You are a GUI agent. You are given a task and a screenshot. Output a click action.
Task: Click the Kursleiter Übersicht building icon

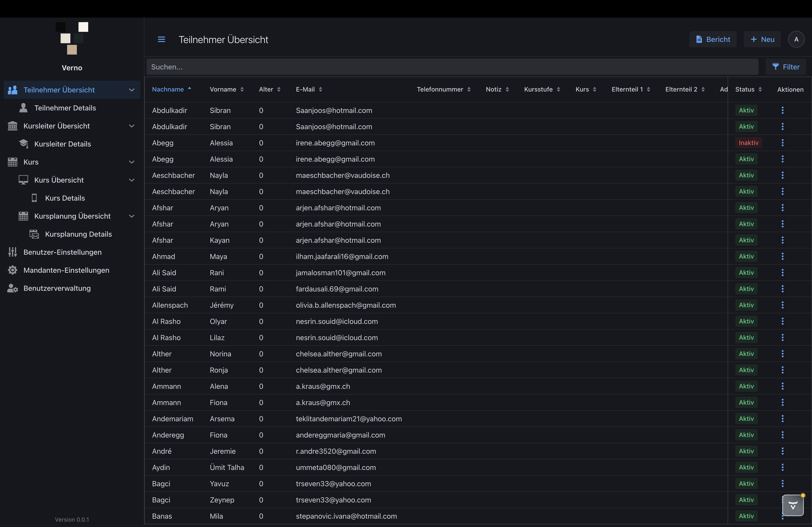coord(13,126)
